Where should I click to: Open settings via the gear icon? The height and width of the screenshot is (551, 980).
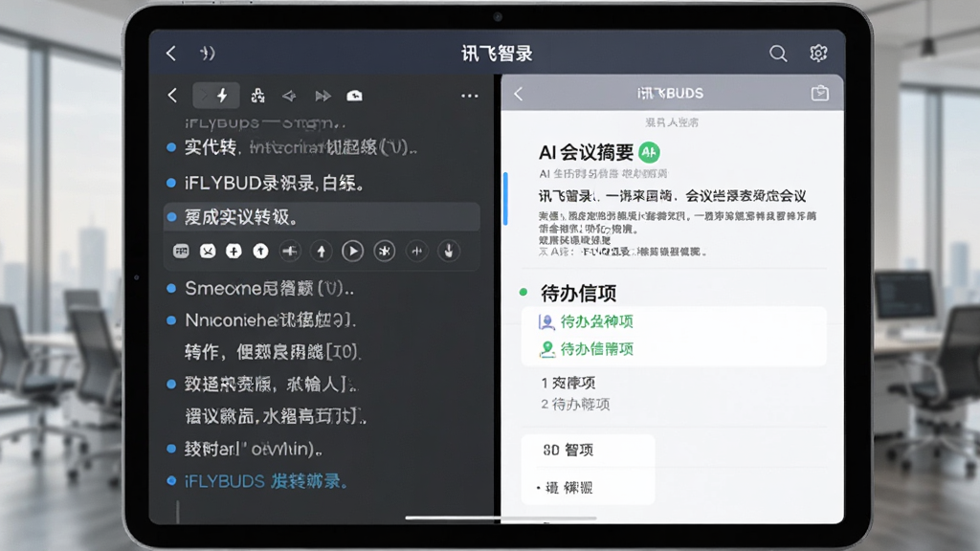tap(819, 54)
